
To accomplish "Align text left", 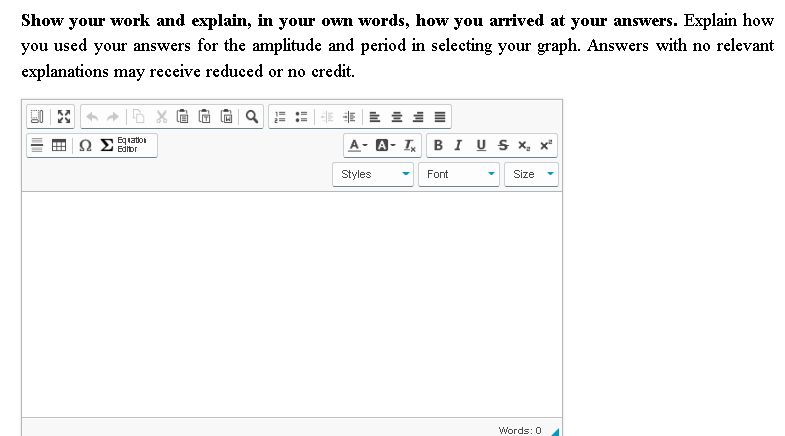I will click(374, 117).
